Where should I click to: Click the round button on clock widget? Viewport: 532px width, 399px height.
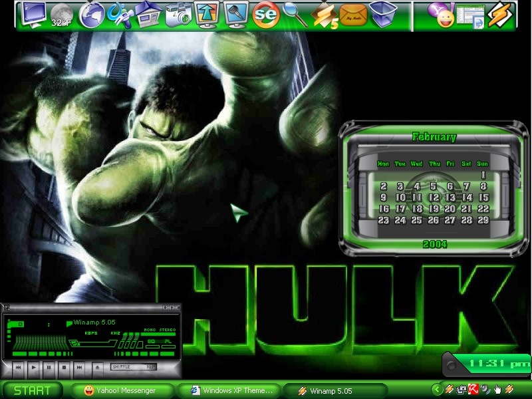pyautogui.click(x=451, y=366)
